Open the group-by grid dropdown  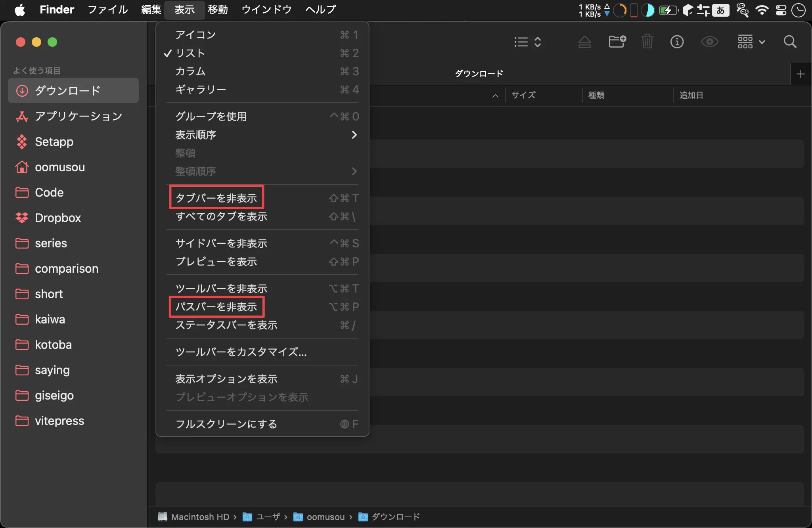751,42
